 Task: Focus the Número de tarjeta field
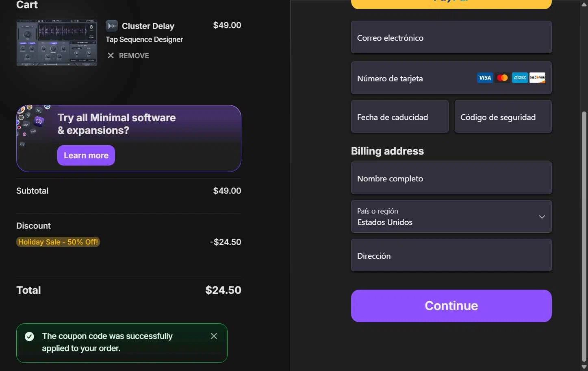click(x=451, y=78)
